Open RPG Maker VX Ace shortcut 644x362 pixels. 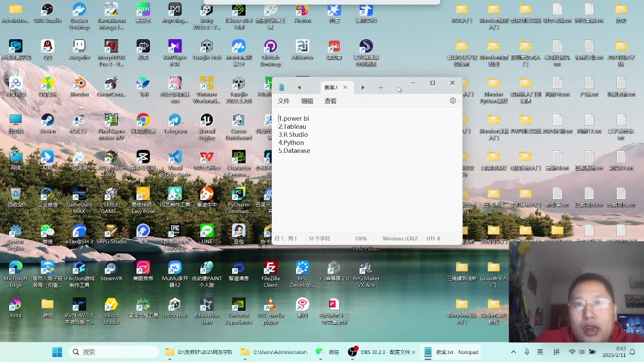(366, 273)
